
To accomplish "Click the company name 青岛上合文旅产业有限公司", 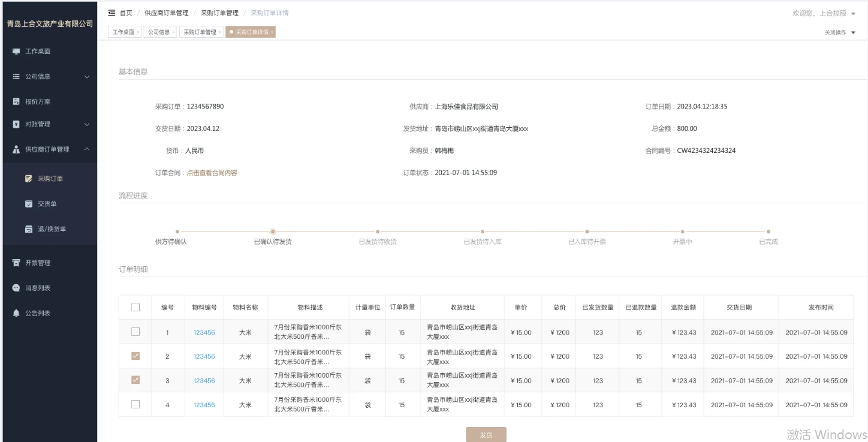I will [50, 24].
